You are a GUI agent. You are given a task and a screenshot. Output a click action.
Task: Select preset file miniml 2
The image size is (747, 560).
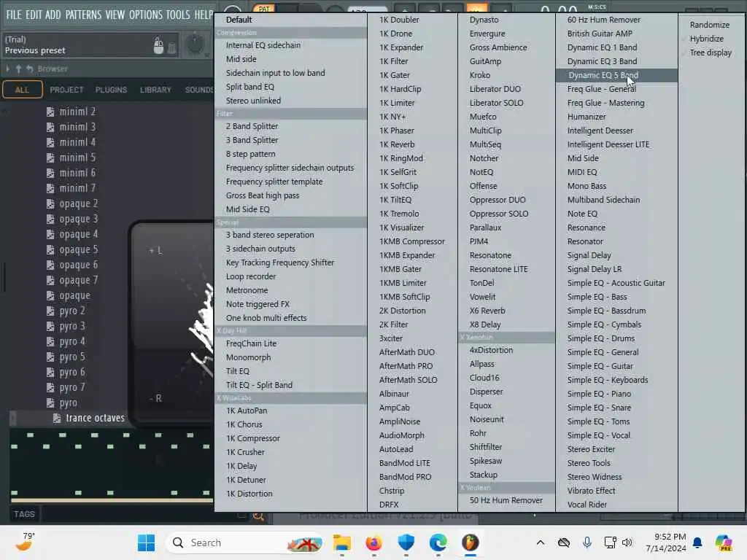point(77,112)
